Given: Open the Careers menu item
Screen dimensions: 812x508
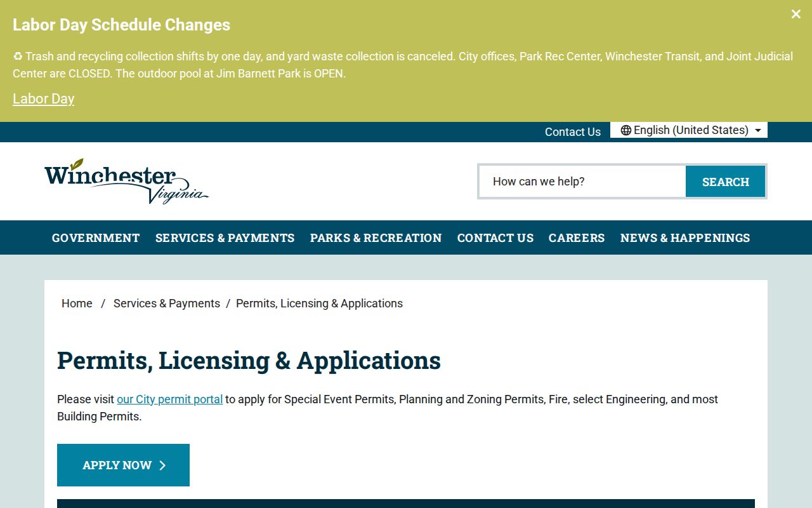Looking at the screenshot, I should [x=577, y=237].
